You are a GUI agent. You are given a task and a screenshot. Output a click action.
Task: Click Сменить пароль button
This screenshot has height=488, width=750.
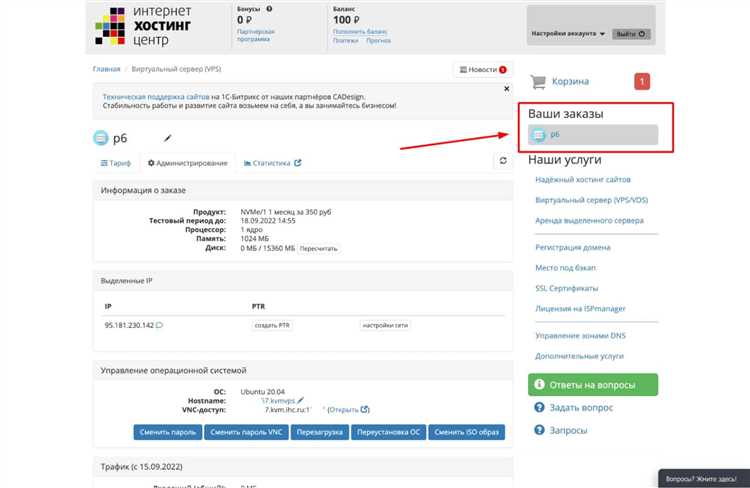coord(167,432)
